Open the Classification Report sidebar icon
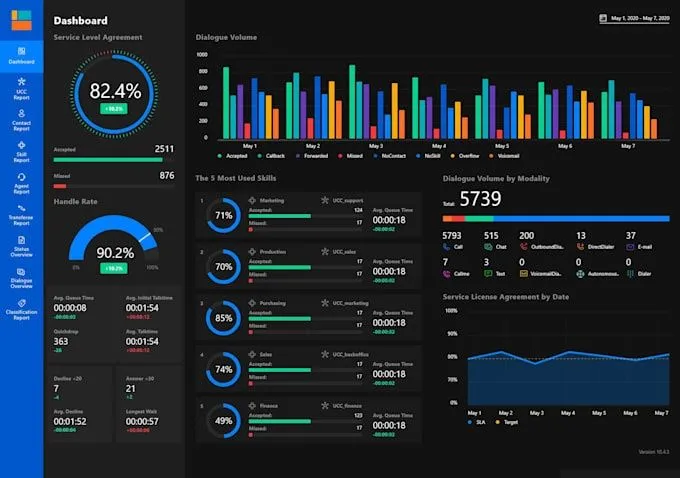 tap(21, 309)
